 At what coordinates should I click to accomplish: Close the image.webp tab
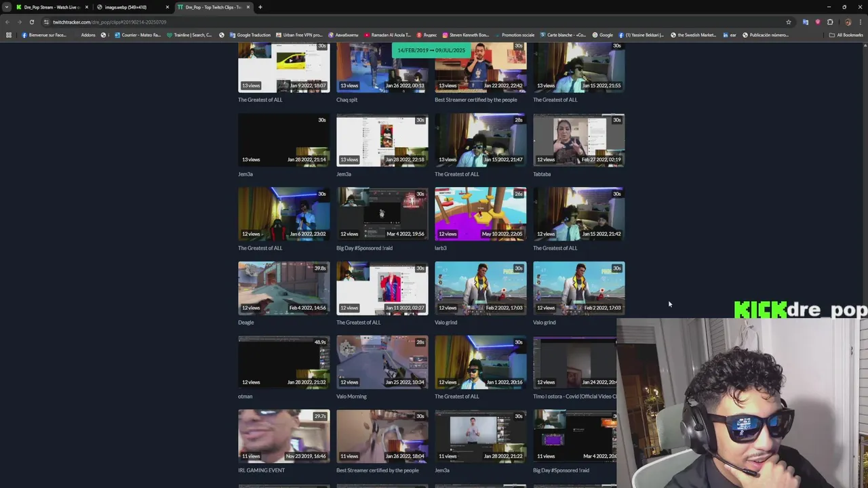tap(167, 7)
